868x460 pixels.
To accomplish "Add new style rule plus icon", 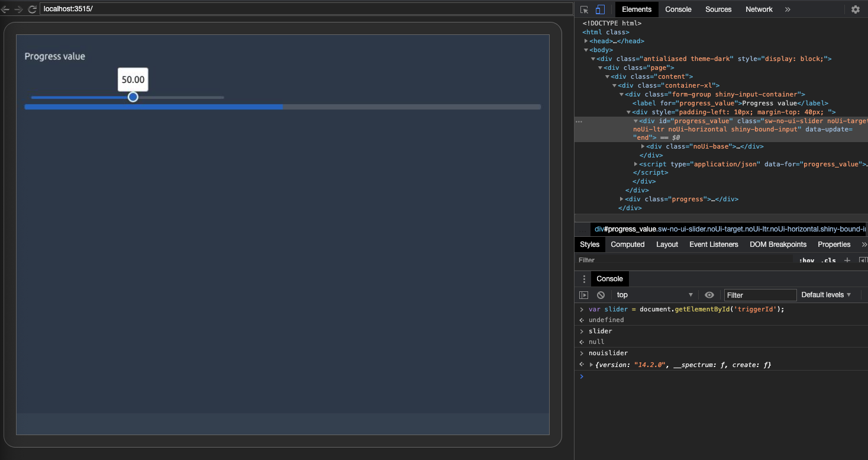I will click(847, 260).
